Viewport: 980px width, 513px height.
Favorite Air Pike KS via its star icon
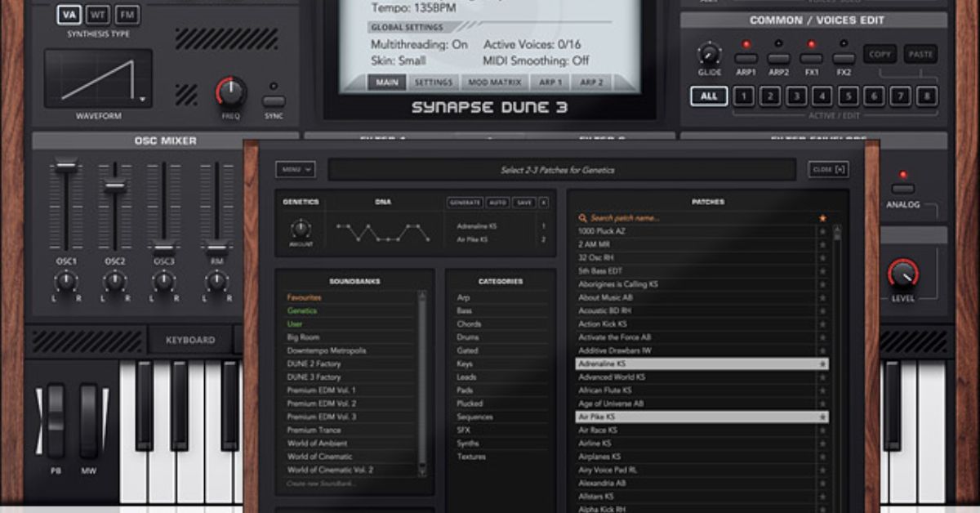(823, 415)
